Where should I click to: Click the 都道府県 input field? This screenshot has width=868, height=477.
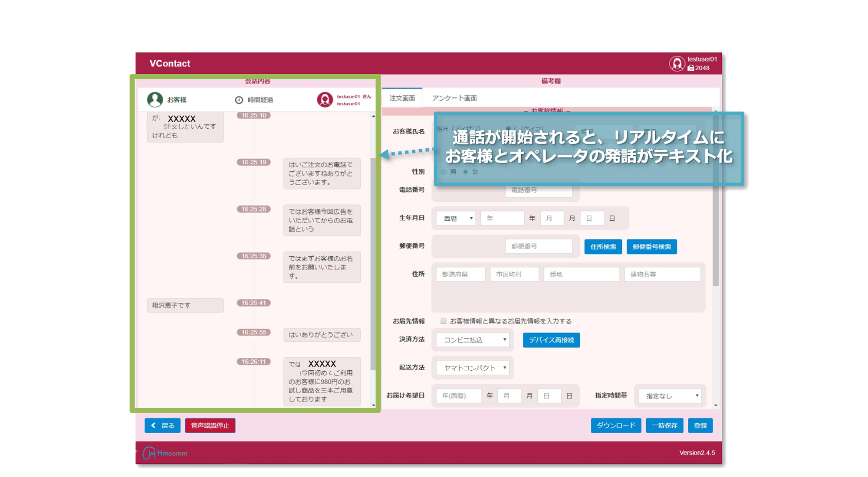pos(460,274)
